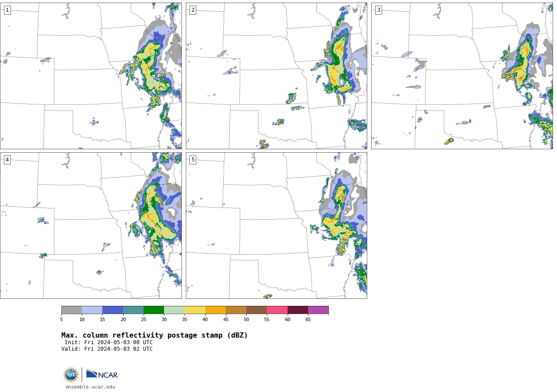Screen dimensions: 557x392
Task: Click the tan 45-50 dBZ swatch
Action: tap(236, 310)
